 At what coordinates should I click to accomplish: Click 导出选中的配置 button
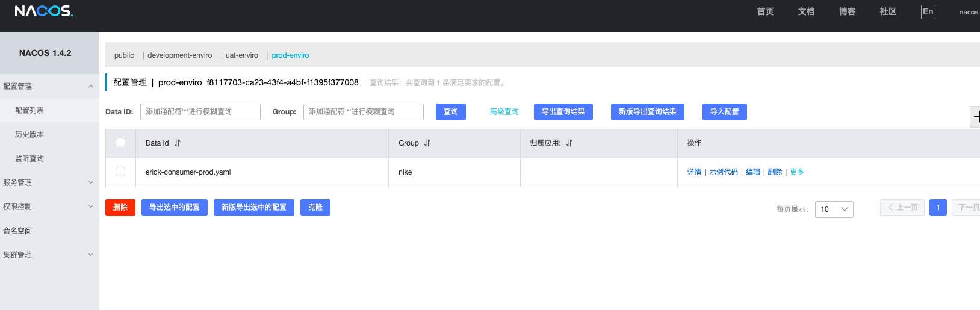[x=175, y=208]
